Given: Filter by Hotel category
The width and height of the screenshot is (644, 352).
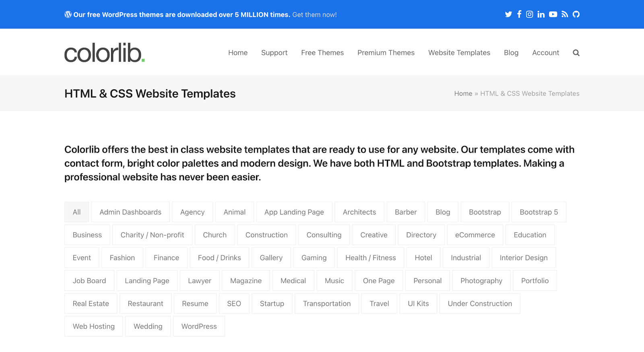Looking at the screenshot, I should (x=423, y=258).
